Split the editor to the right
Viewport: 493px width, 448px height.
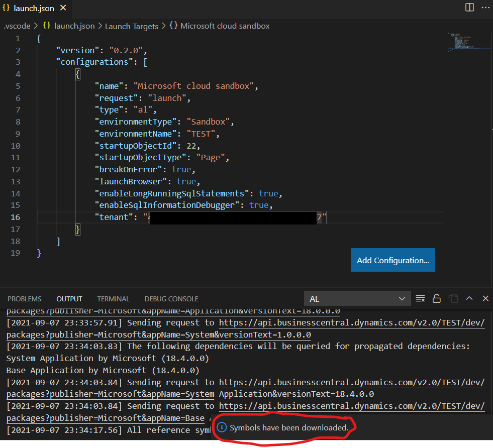[x=469, y=7]
